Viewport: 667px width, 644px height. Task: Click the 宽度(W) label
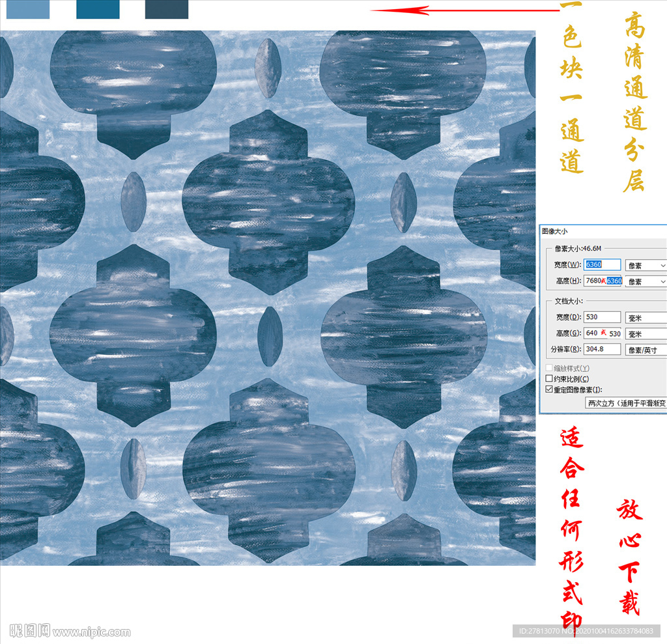[567, 264]
